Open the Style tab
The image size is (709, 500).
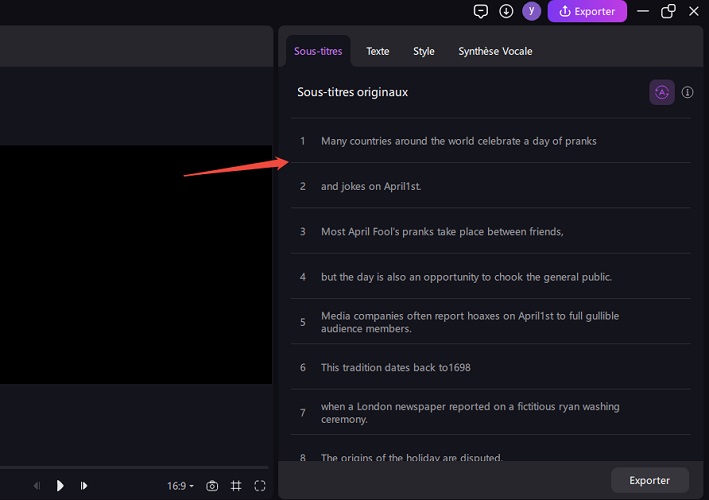point(424,51)
